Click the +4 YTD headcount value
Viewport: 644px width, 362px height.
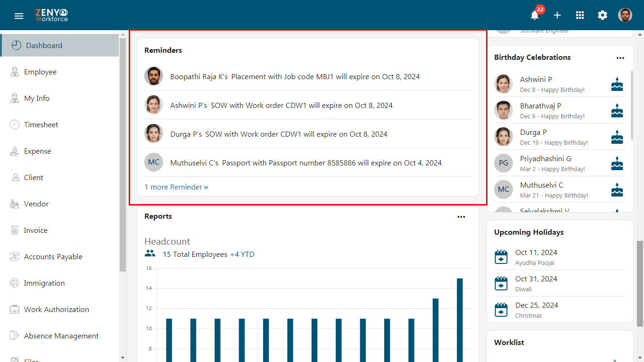(242, 255)
